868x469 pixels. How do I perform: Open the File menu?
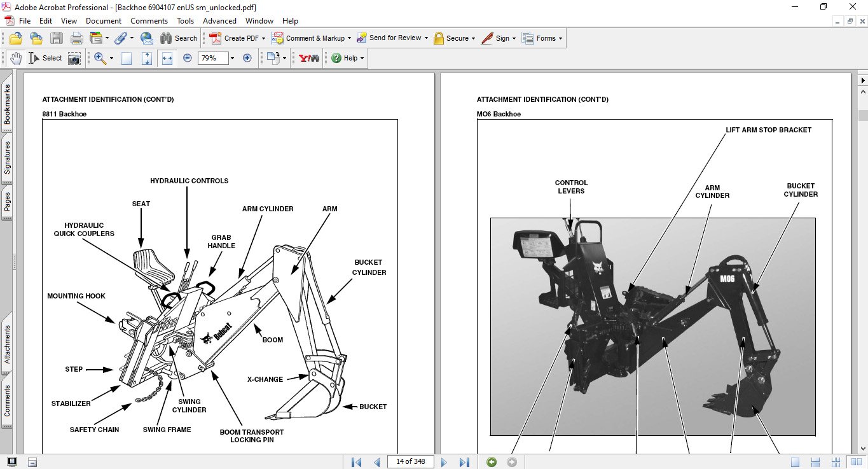25,21
